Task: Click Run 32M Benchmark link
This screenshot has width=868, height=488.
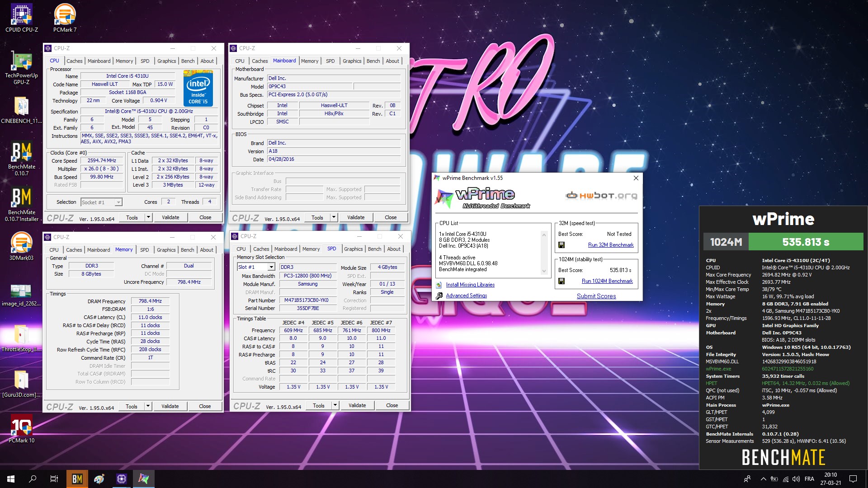Action: [611, 245]
